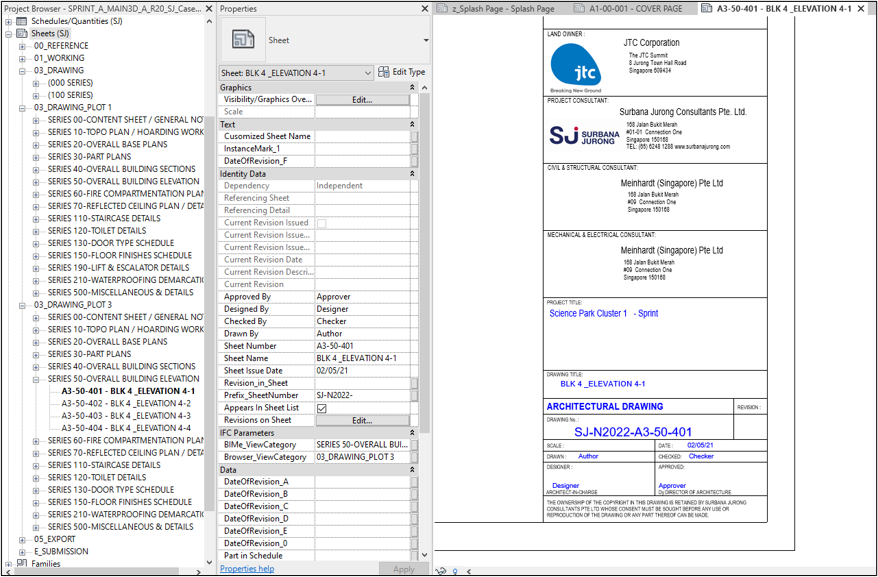Viewport: 878px width, 577px height.
Task: Click the Surbana Jurong logo on the sheet
Action: pos(584,136)
